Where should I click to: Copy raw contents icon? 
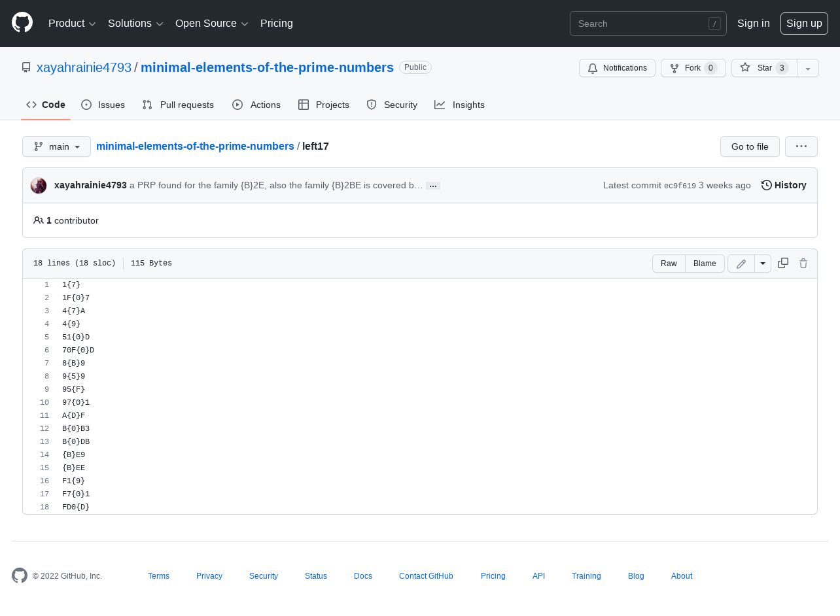(783, 263)
